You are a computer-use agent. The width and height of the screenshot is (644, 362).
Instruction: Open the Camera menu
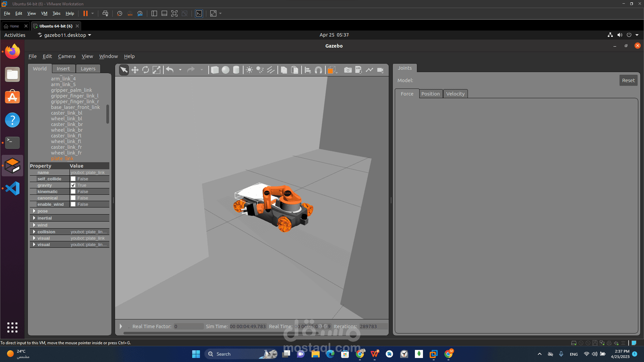point(66,56)
